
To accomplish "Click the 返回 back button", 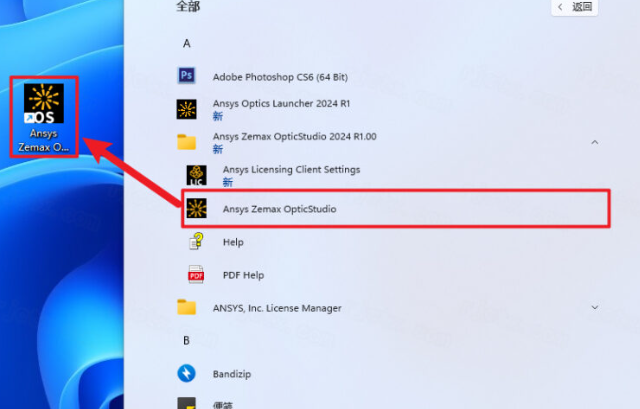I will [x=575, y=7].
